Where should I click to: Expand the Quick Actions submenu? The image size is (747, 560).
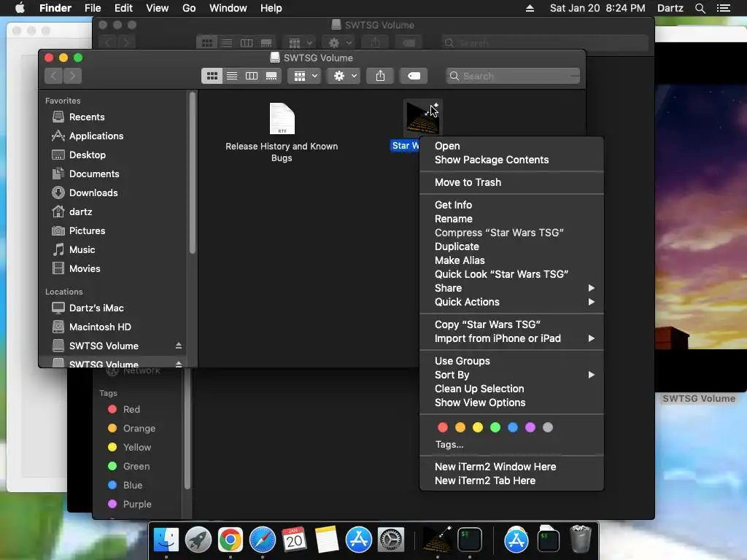511,301
